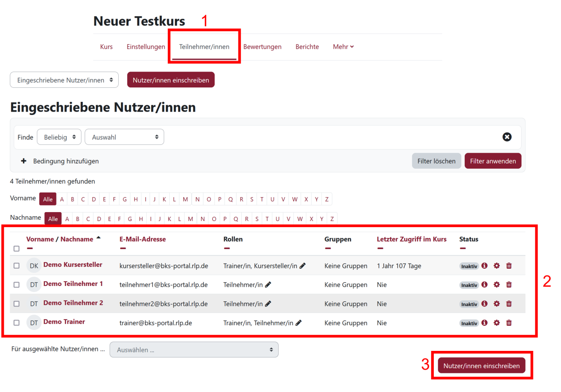Expand the Beliebig match dropdown
Screen dimensions: 561x392
tap(59, 137)
